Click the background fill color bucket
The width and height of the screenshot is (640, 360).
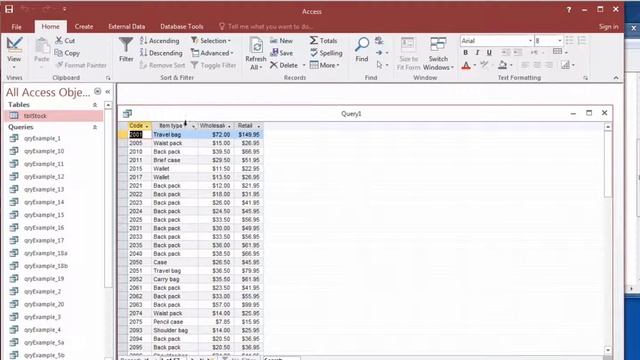(x=503, y=65)
